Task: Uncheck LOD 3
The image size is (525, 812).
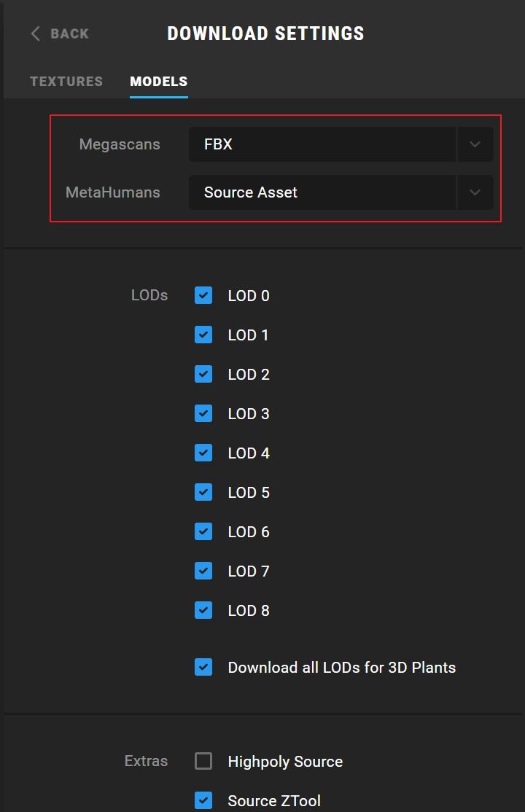Action: 203,413
